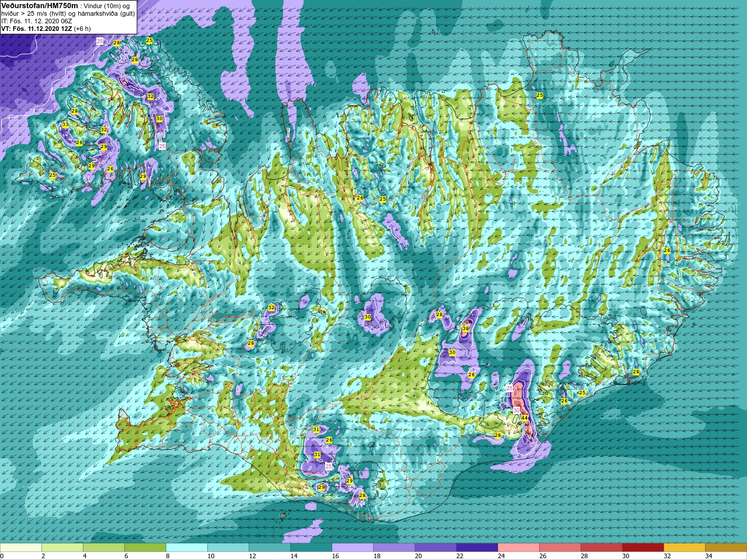Click the legend scale number "20"

click(x=418, y=556)
